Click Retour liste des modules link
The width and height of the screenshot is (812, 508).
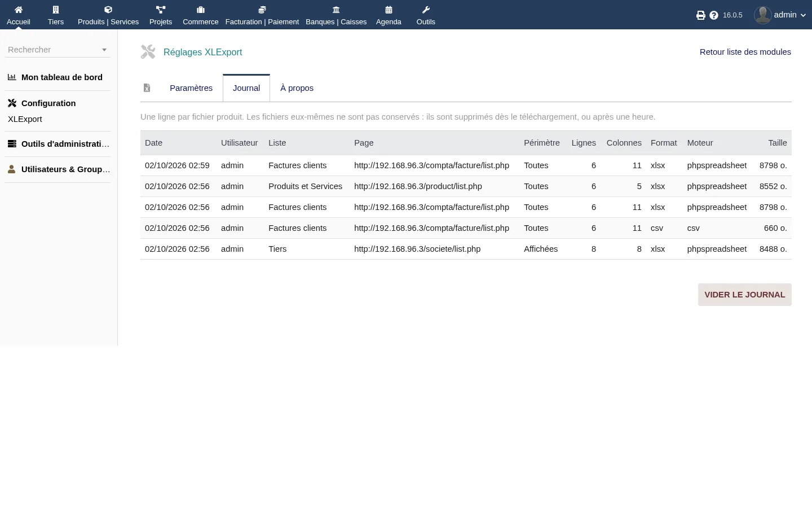point(745,52)
